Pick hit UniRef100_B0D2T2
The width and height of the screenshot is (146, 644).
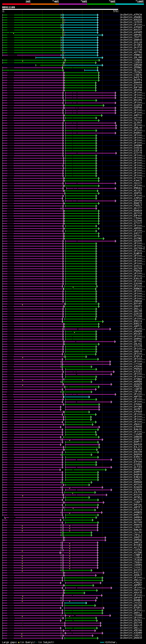click(x=131, y=572)
